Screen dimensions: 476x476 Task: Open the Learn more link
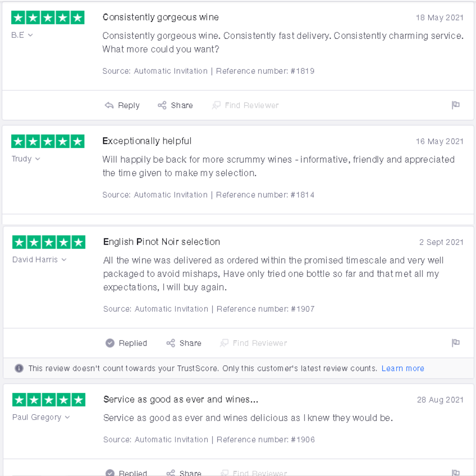(x=403, y=368)
